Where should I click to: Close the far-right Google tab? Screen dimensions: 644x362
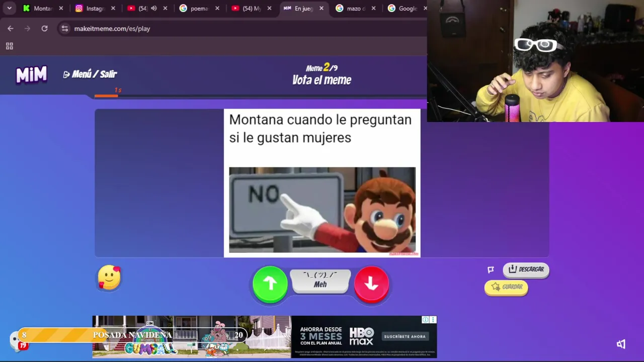pyautogui.click(x=425, y=9)
